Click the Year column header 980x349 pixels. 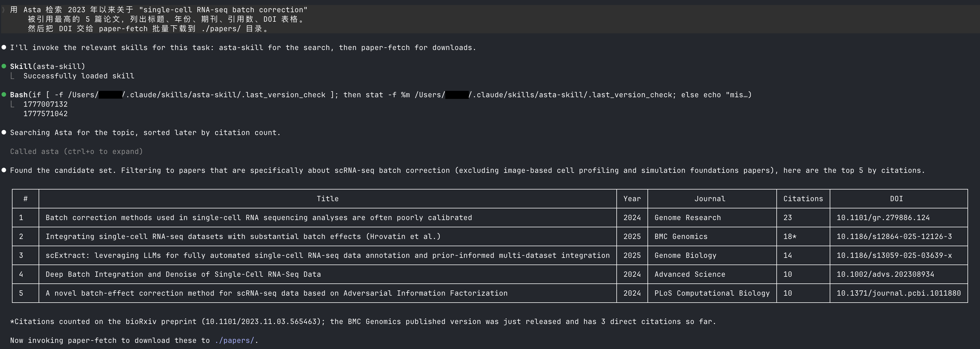coord(632,199)
